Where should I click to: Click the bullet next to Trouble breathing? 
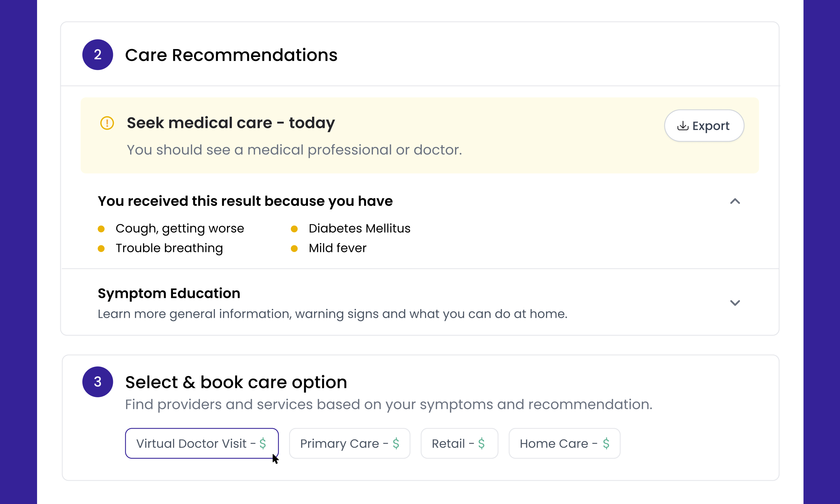tap(101, 248)
